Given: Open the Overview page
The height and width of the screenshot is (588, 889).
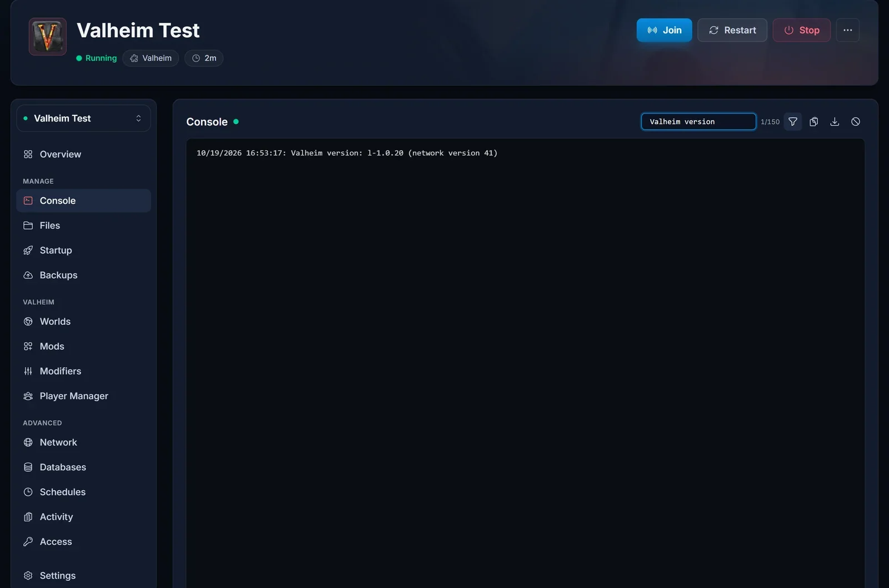Looking at the screenshot, I should coord(83,154).
